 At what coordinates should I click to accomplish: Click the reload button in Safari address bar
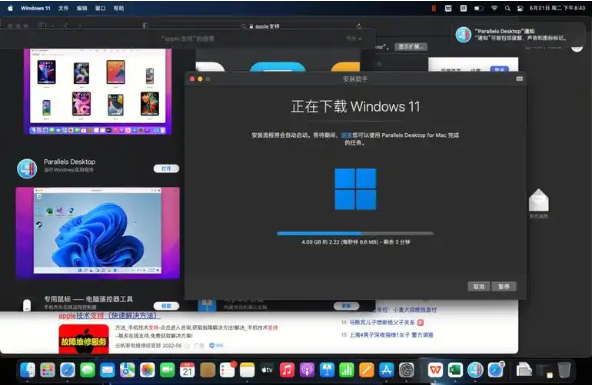(x=359, y=26)
